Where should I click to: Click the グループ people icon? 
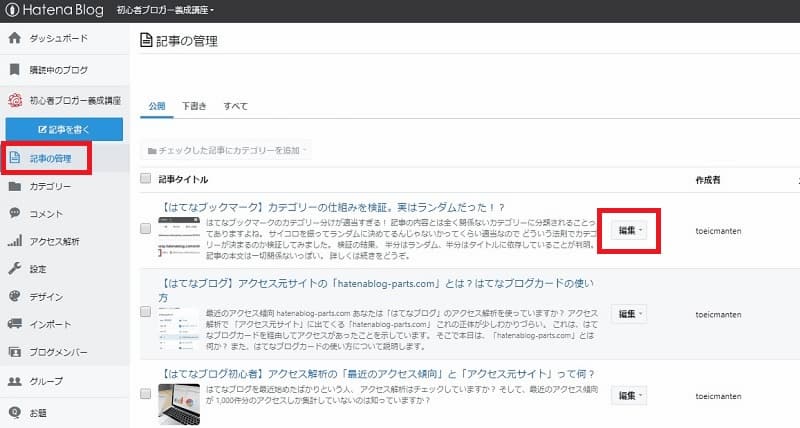tap(15, 381)
